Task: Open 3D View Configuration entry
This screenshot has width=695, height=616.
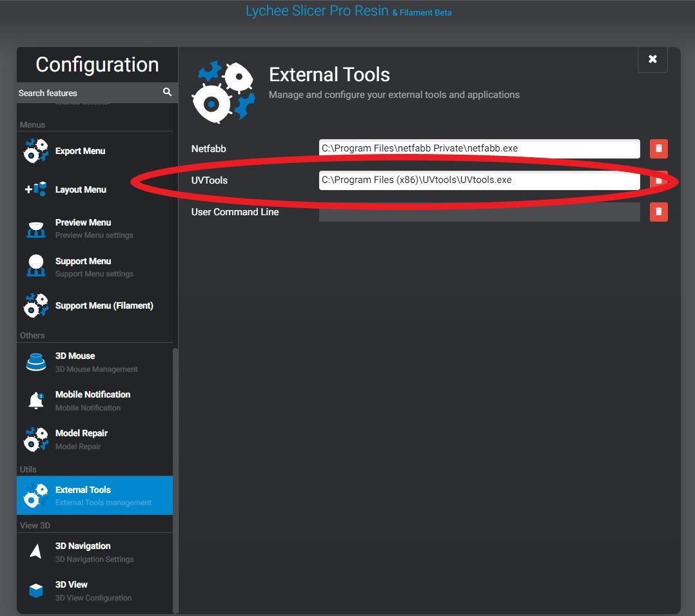Action: [x=95, y=590]
